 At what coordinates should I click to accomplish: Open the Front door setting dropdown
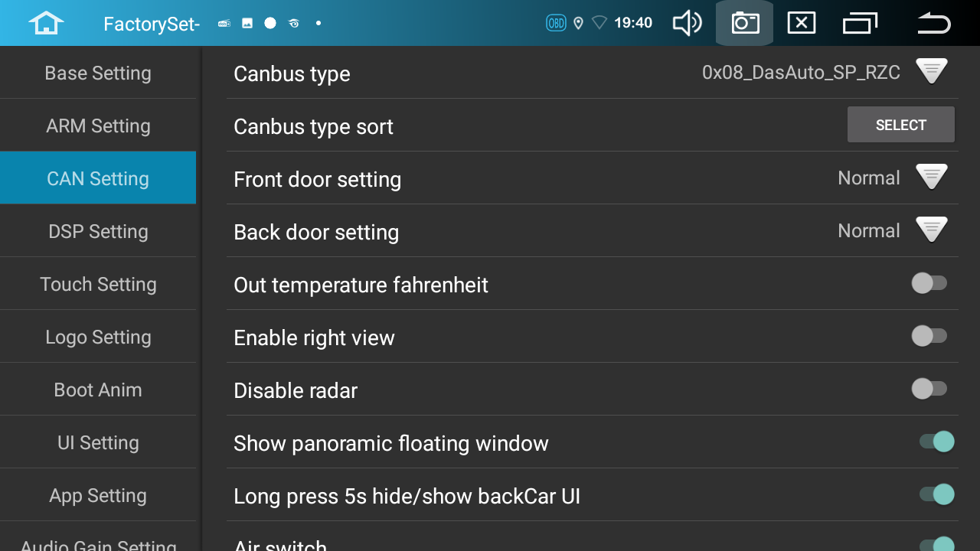(932, 177)
